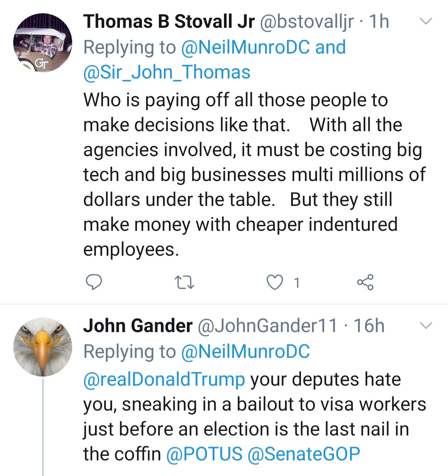Open the @bstovalljr handle
The height and width of the screenshot is (476, 448).
(307, 22)
